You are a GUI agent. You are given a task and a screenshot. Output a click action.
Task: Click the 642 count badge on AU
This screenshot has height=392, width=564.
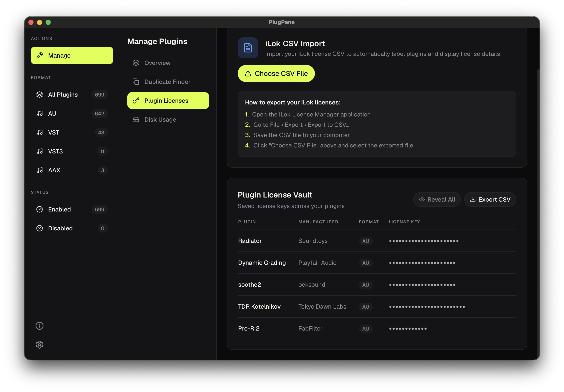100,113
